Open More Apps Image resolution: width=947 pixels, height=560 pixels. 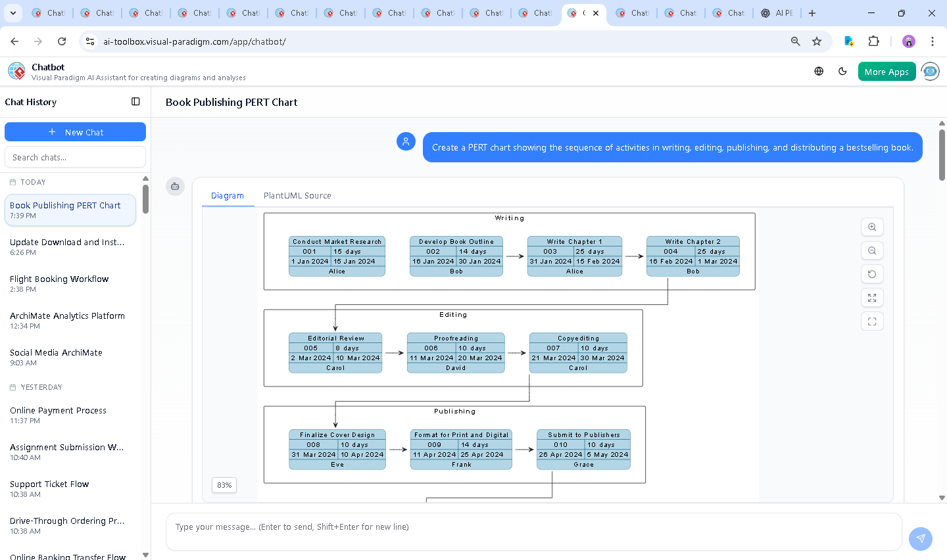click(x=886, y=71)
